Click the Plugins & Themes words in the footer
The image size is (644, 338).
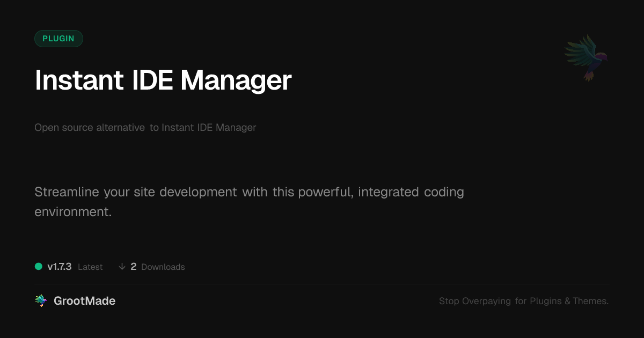coord(569,301)
